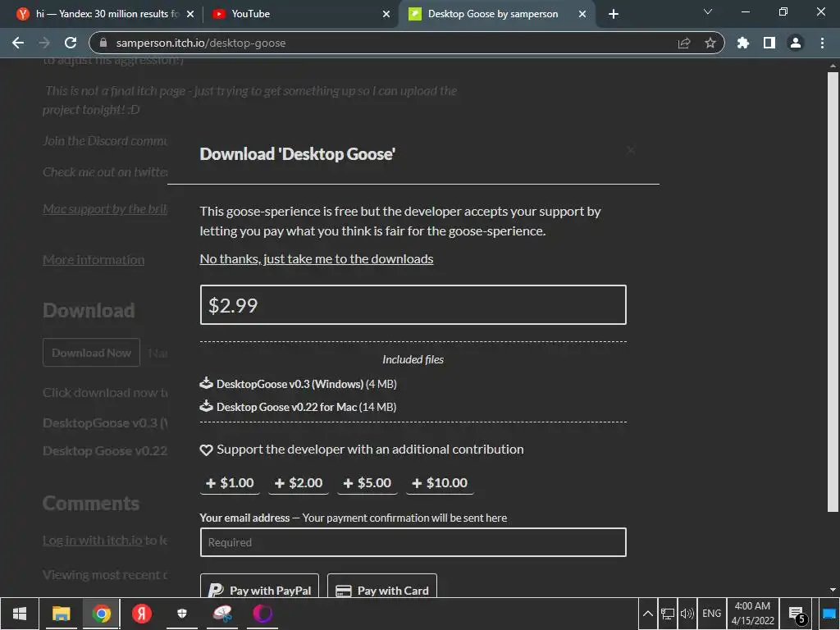Open the Chrome profile avatar menu
The height and width of the screenshot is (630, 840).
point(796,43)
